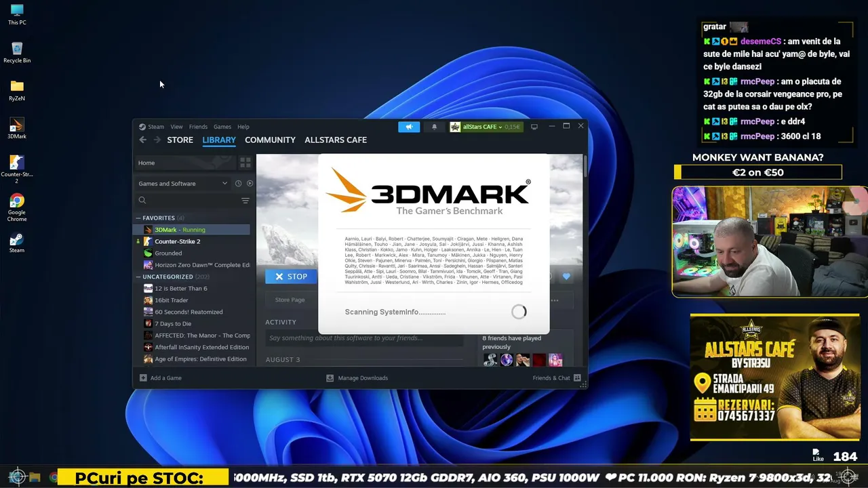
Task: Open the Recycle Bin on the desktop
Action: tap(17, 52)
